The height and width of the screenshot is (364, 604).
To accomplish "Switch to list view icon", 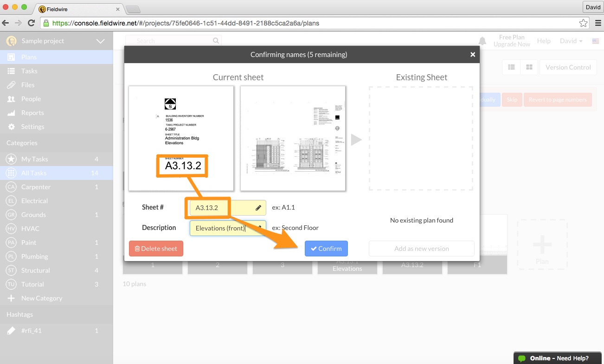I will 511,67.
